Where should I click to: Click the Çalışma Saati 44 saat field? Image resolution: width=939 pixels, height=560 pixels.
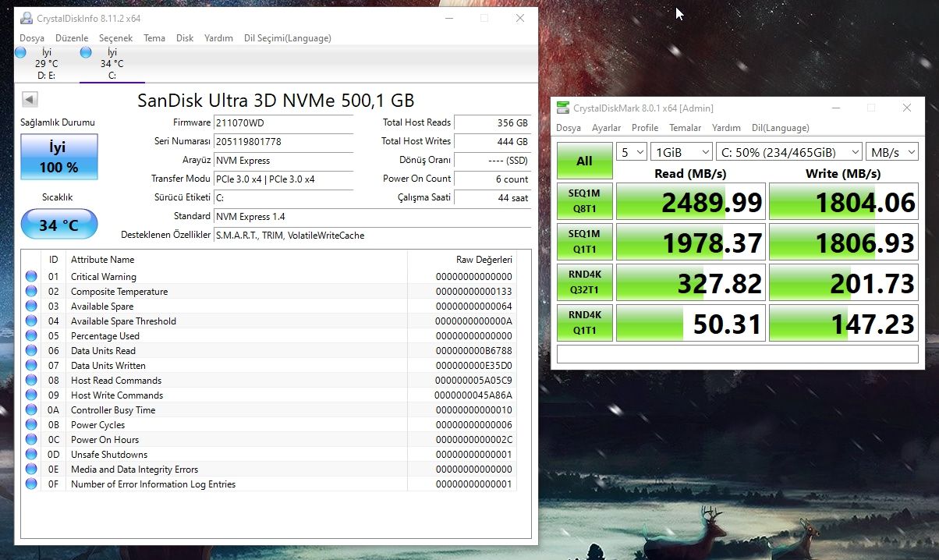tap(492, 197)
